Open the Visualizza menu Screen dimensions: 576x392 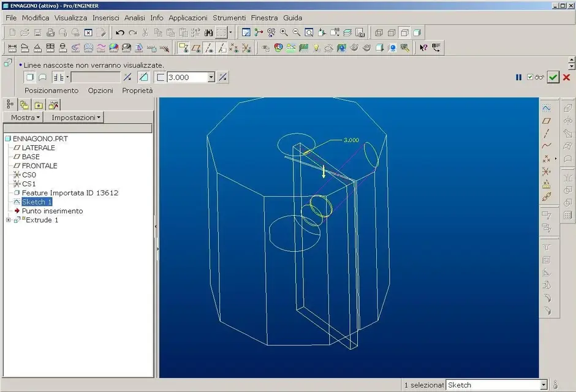(x=71, y=18)
